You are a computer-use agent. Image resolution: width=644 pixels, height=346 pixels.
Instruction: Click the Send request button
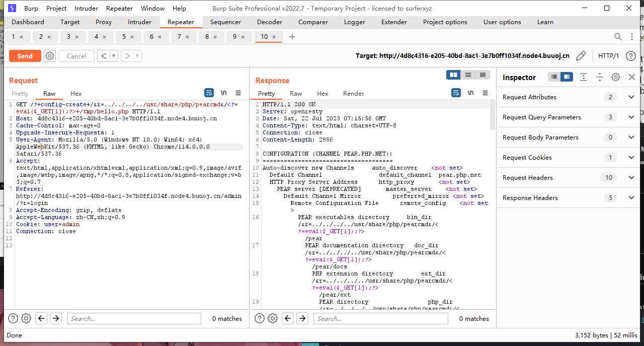point(25,56)
